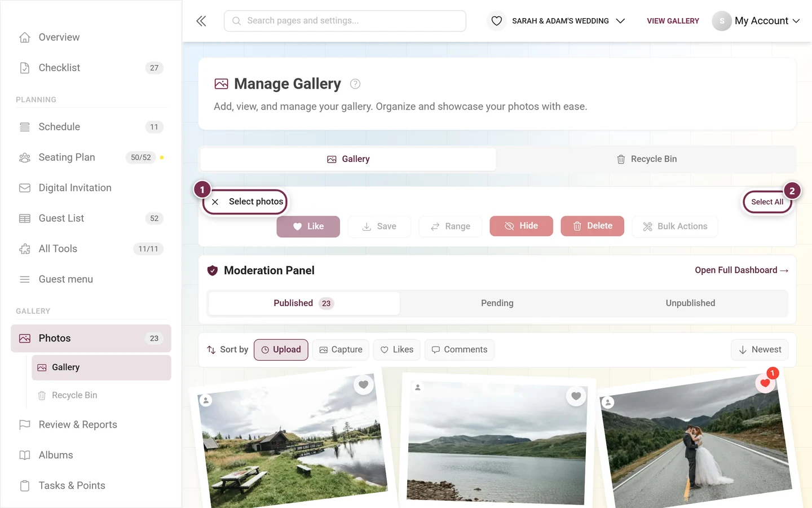Switch to the Recycle Bin tab
Image resolution: width=812 pixels, height=508 pixels.
(646, 159)
